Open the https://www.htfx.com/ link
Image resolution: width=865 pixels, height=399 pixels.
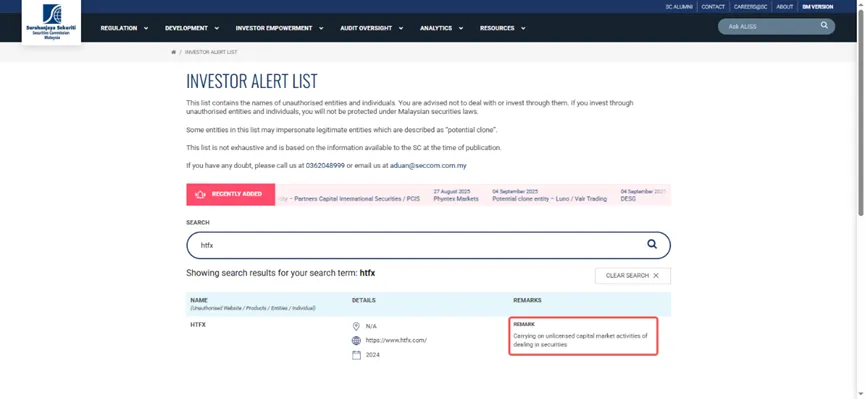tap(396, 341)
